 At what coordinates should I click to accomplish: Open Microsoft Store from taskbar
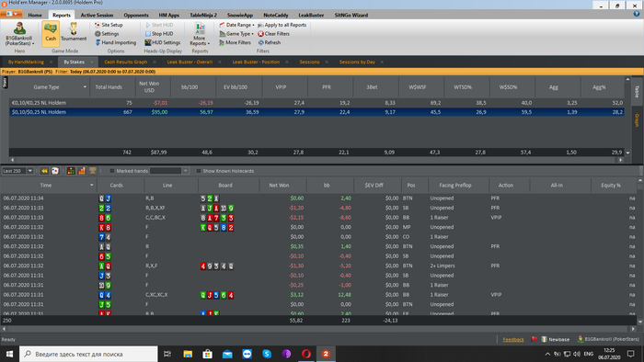pyautogui.click(x=207, y=354)
